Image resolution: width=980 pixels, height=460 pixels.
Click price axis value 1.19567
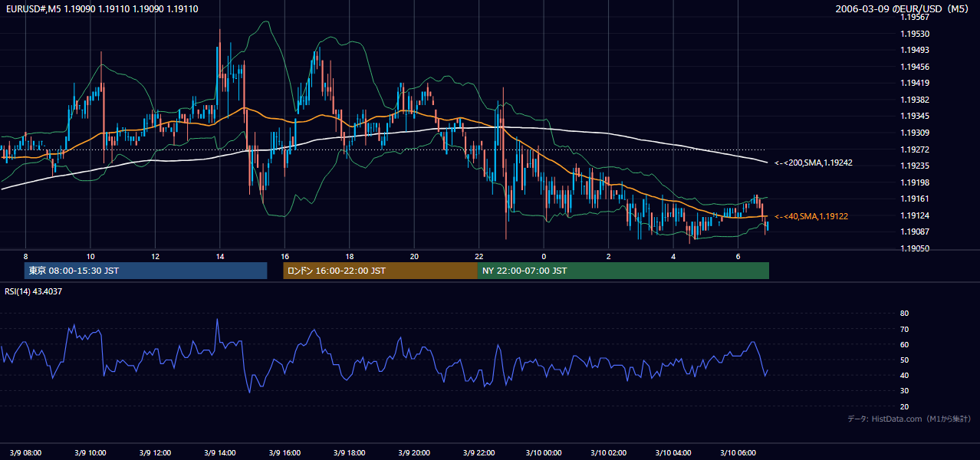[914, 17]
